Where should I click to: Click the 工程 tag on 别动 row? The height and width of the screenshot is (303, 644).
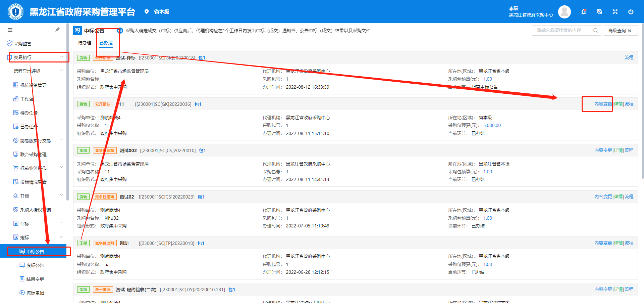(x=83, y=243)
